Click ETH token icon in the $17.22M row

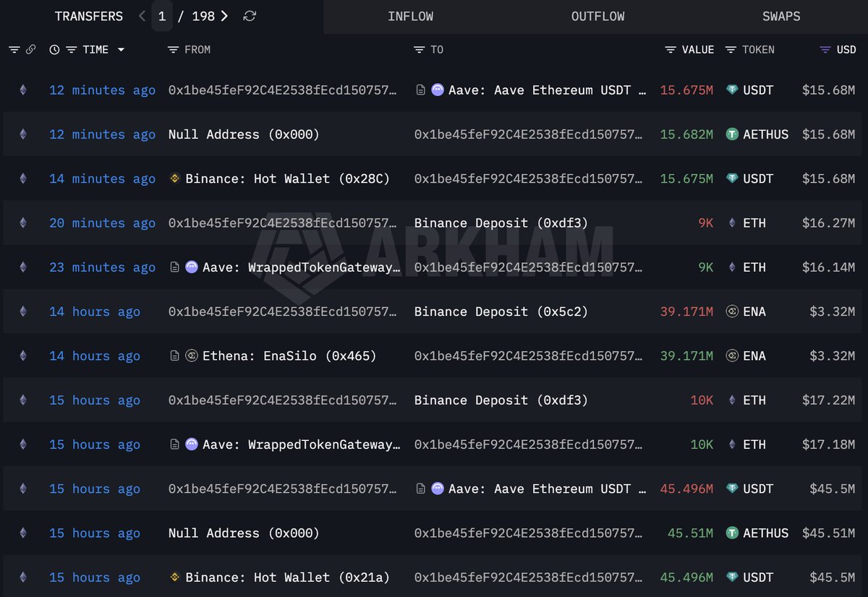(x=732, y=400)
